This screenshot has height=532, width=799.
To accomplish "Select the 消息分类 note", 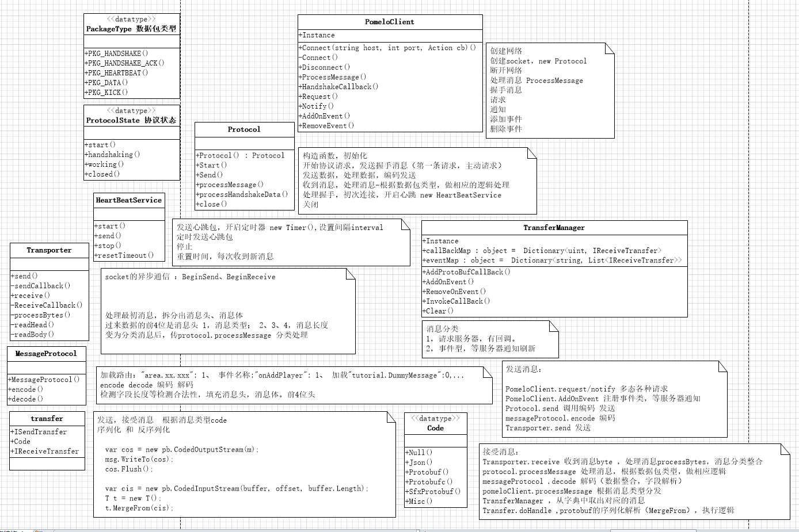I will [490, 339].
